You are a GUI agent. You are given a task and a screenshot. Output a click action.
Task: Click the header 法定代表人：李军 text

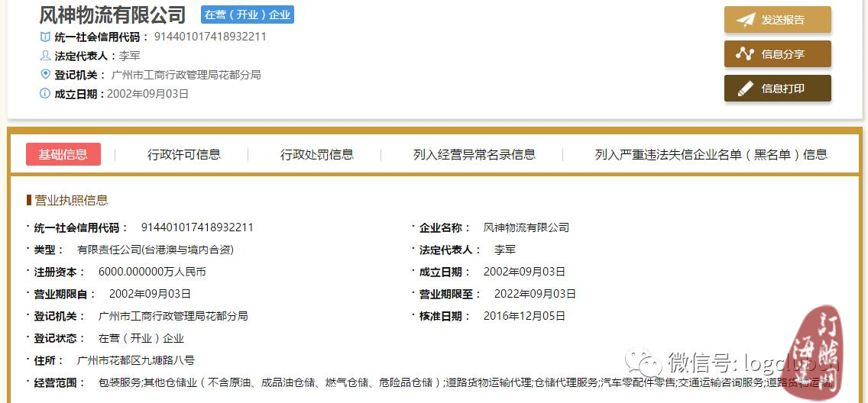[98, 56]
